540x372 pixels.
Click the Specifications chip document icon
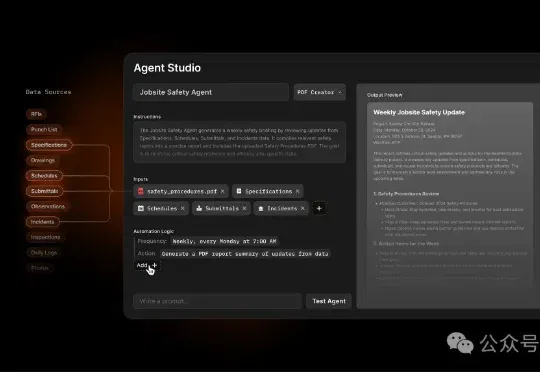click(239, 191)
